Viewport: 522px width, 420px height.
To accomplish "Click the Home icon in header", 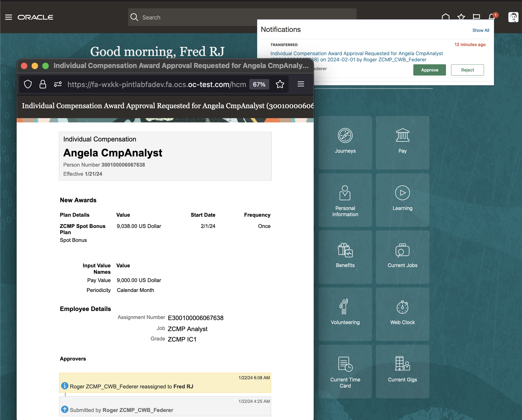I will click(445, 16).
